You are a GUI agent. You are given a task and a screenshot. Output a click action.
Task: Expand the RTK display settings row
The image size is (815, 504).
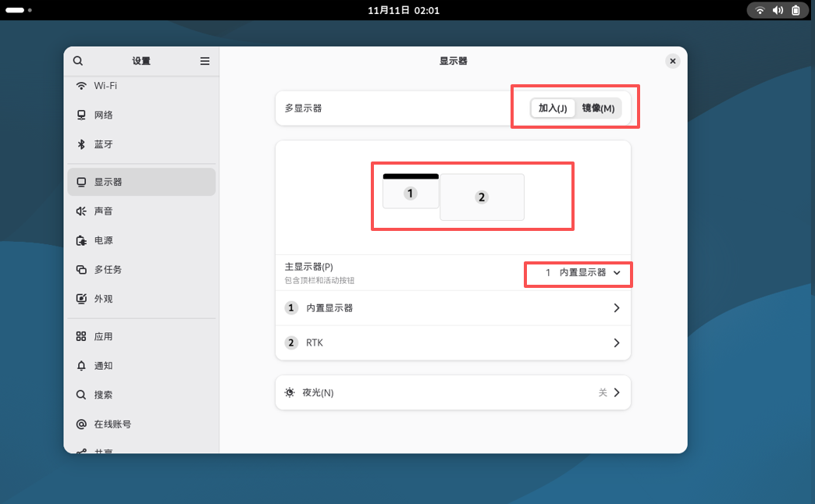pyautogui.click(x=453, y=343)
